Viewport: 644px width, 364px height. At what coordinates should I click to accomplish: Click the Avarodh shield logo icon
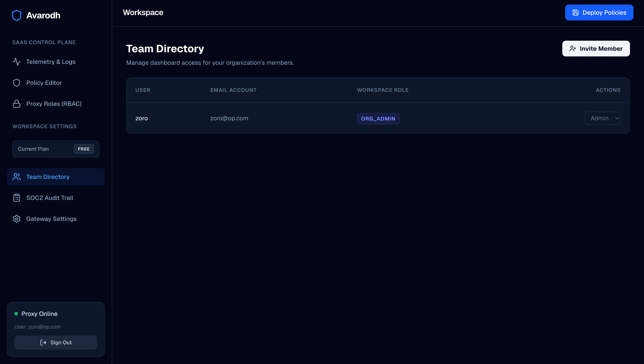point(17,15)
